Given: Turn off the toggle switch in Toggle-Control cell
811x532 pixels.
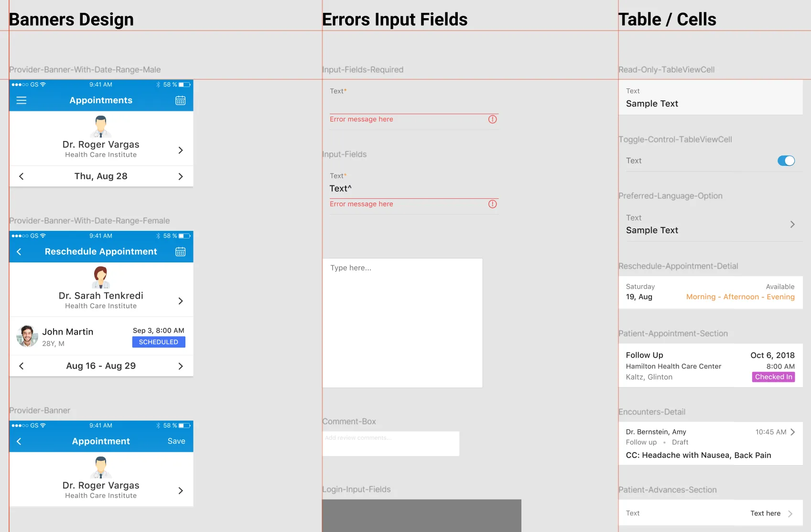Looking at the screenshot, I should (786, 161).
